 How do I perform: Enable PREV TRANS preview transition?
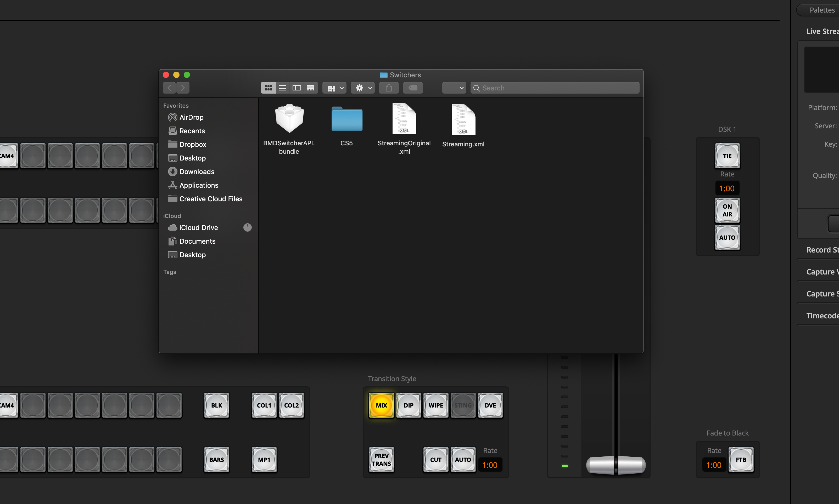[381, 460]
